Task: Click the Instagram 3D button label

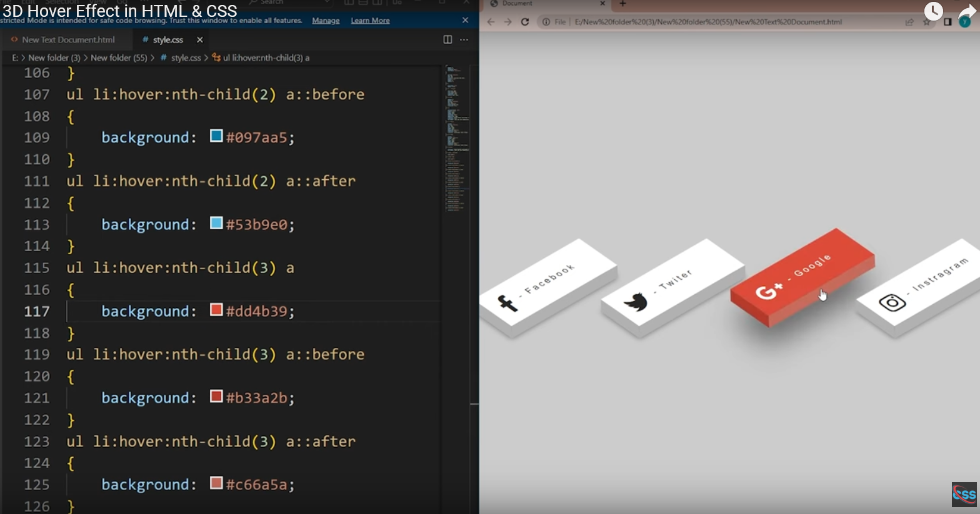Action: click(x=940, y=275)
